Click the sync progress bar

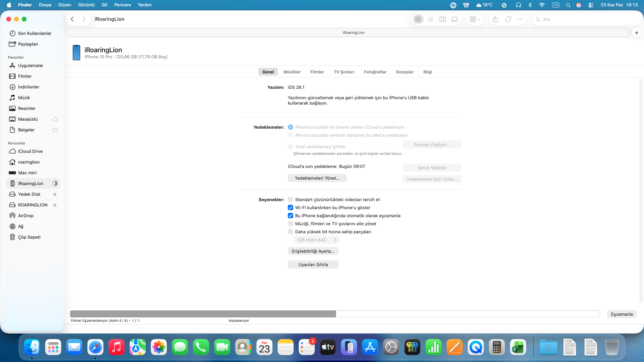click(335, 314)
